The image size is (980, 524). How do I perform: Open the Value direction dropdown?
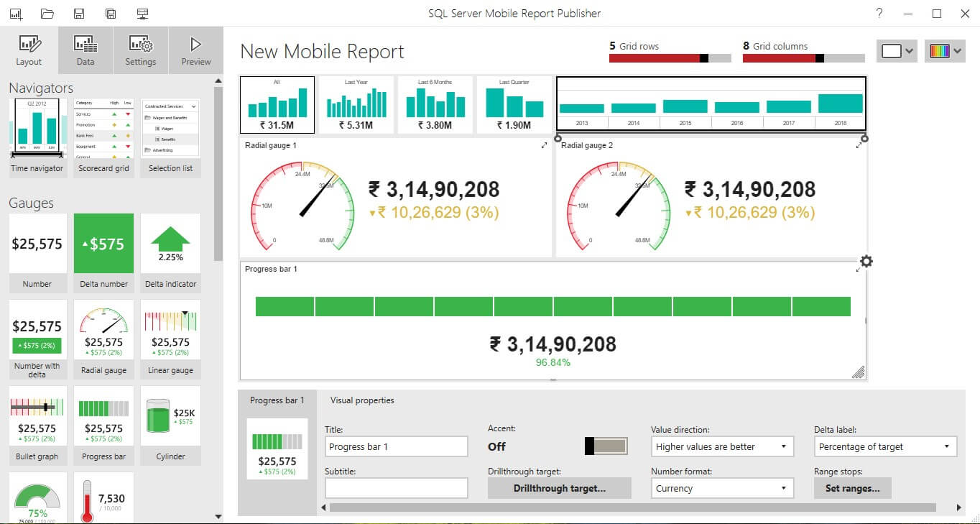722,446
